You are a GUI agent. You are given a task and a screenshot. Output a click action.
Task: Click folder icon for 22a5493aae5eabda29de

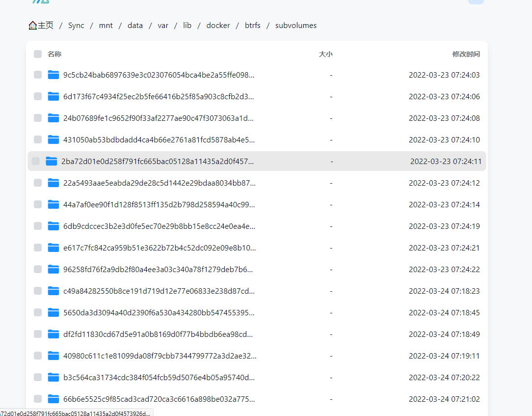(53, 183)
